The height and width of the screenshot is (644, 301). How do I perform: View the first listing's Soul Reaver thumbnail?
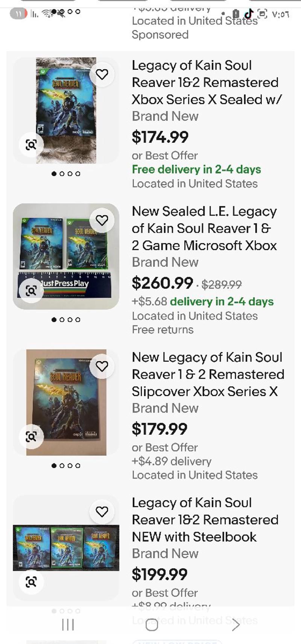[x=66, y=110]
